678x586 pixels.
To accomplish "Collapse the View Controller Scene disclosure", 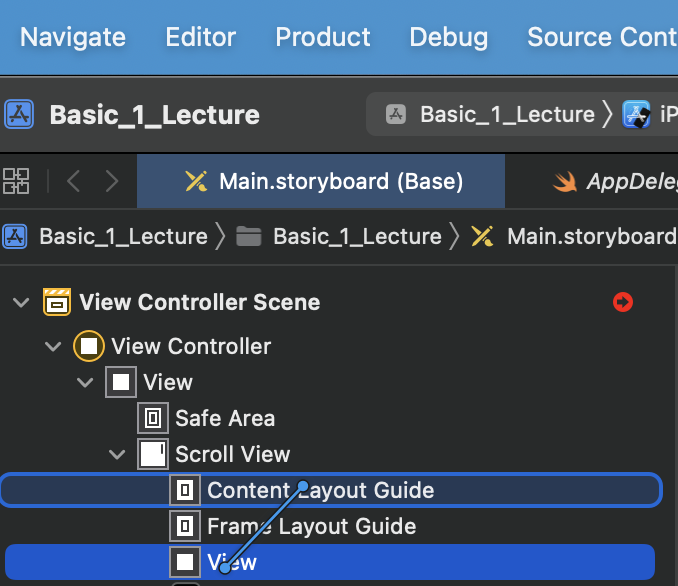I will 21,302.
